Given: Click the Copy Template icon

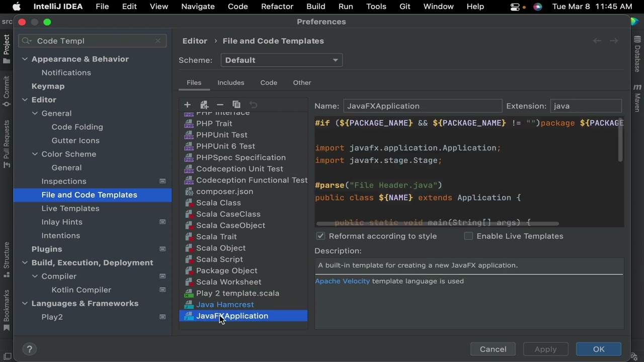Looking at the screenshot, I should 236,105.
